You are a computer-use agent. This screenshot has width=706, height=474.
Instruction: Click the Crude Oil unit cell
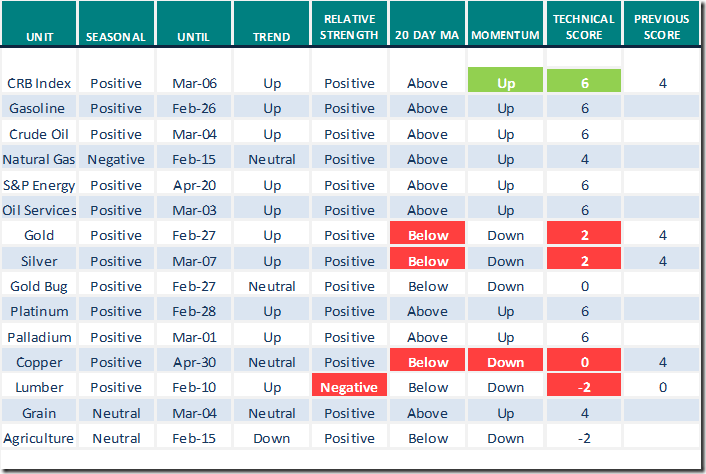pos(39,135)
